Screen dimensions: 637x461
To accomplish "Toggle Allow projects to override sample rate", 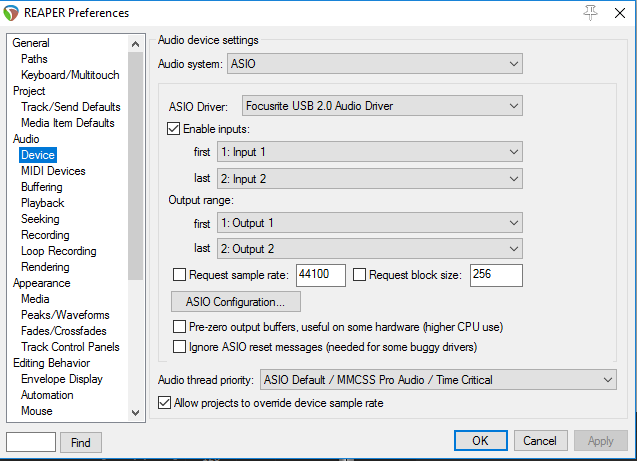I will tap(165, 403).
